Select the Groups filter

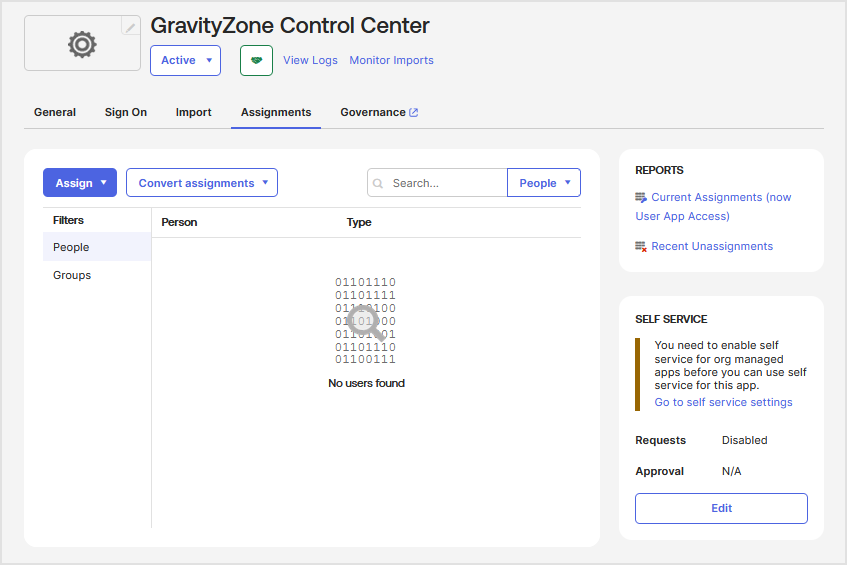click(x=97, y=275)
